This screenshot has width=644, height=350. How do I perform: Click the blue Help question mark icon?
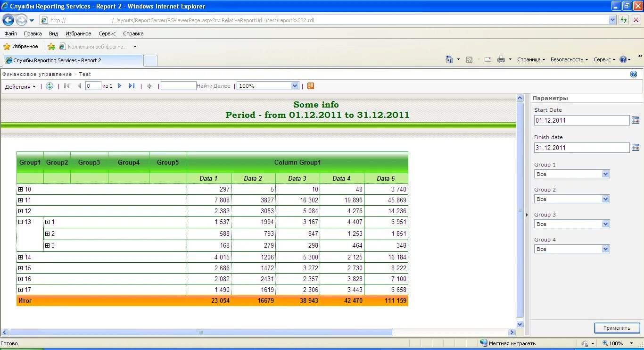[x=623, y=59]
